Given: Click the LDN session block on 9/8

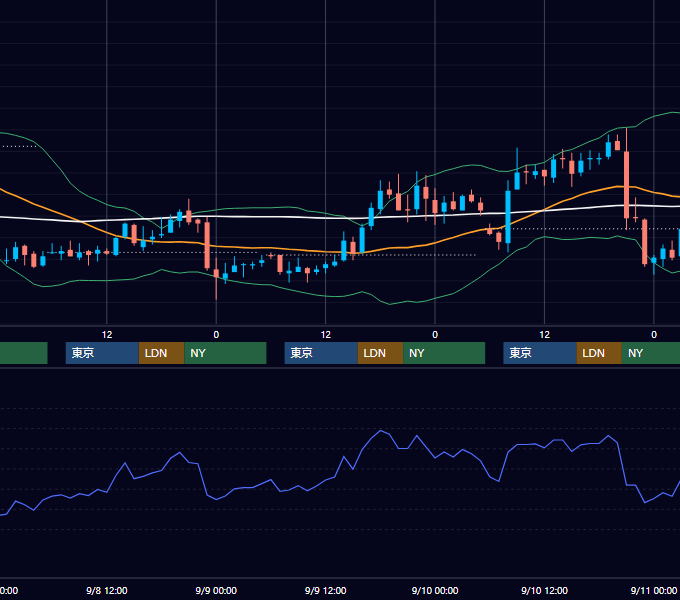Looking at the screenshot, I should click(x=161, y=353).
